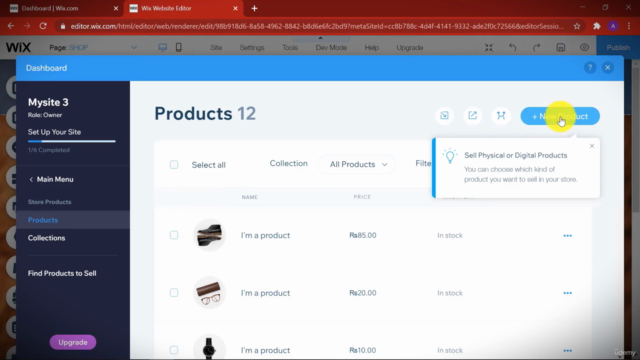Click the New Product button
Viewport: 640px width, 360px height.
tap(560, 116)
